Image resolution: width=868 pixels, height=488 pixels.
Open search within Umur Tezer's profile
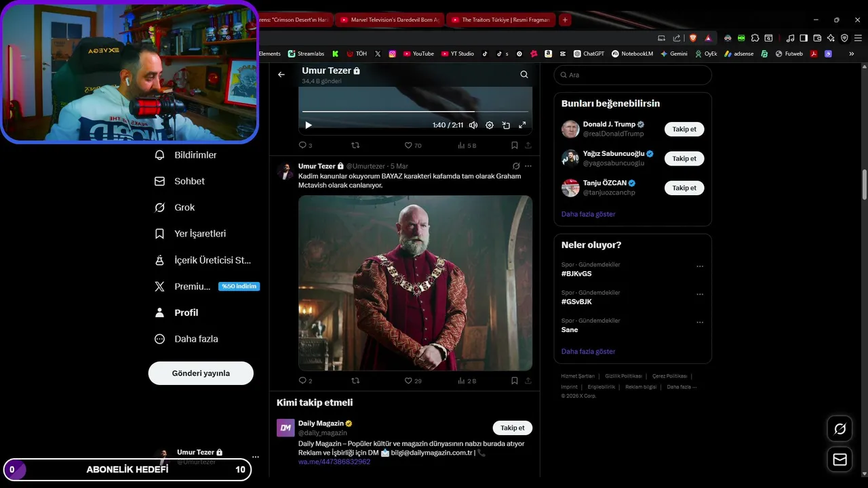(524, 75)
